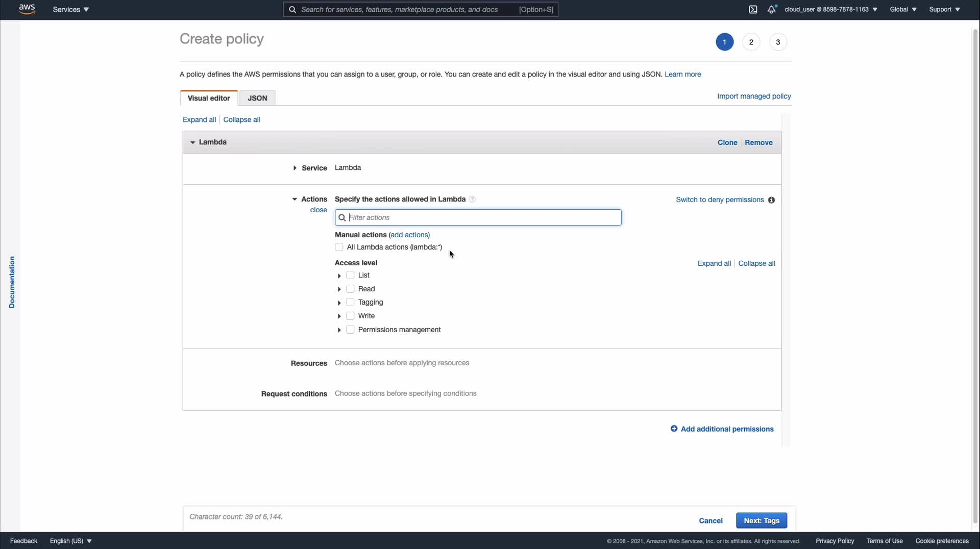Collapse all statements at top

(x=241, y=119)
